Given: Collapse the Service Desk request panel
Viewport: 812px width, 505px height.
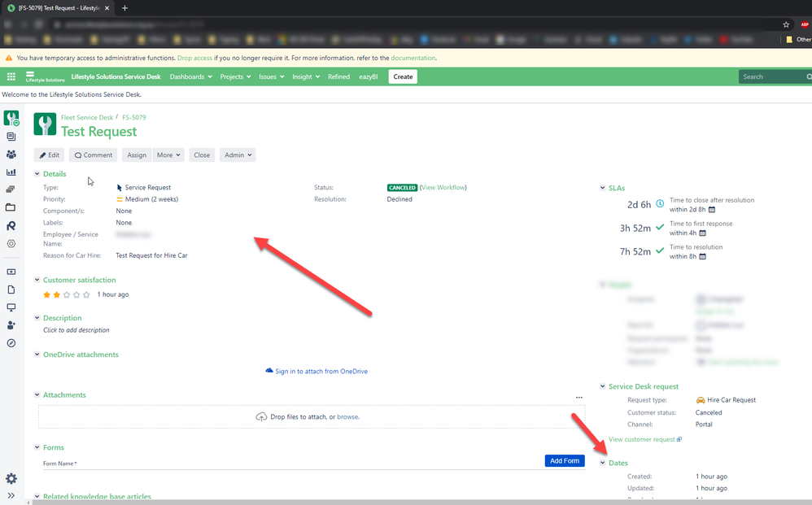Looking at the screenshot, I should click(x=602, y=386).
